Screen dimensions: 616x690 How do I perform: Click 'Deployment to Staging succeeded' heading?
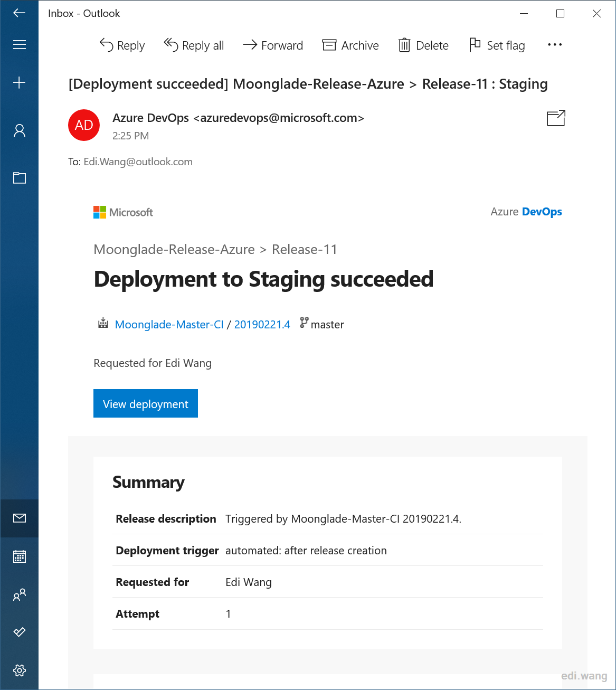[x=263, y=279]
